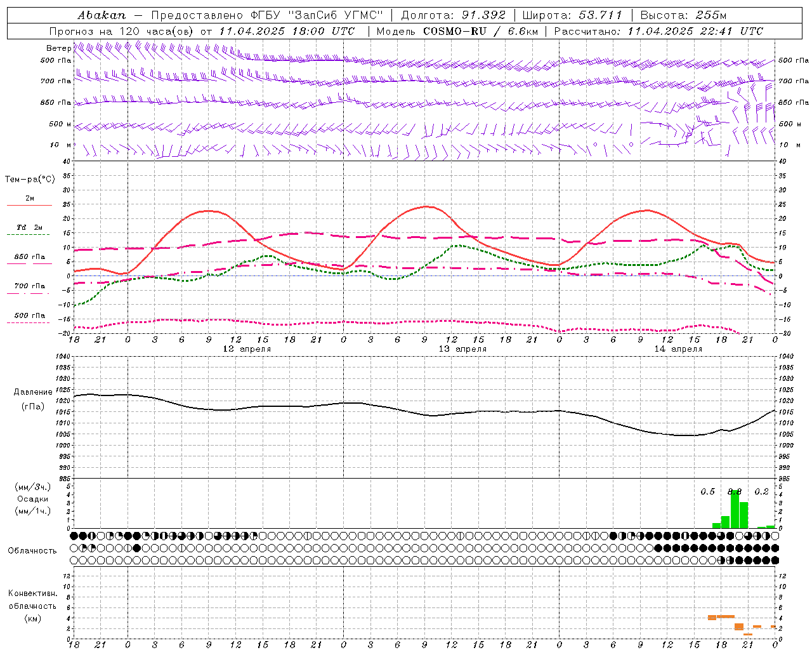812x650 pixels.
Task: Click the 10 м wind level label on the left
Action: point(61,145)
